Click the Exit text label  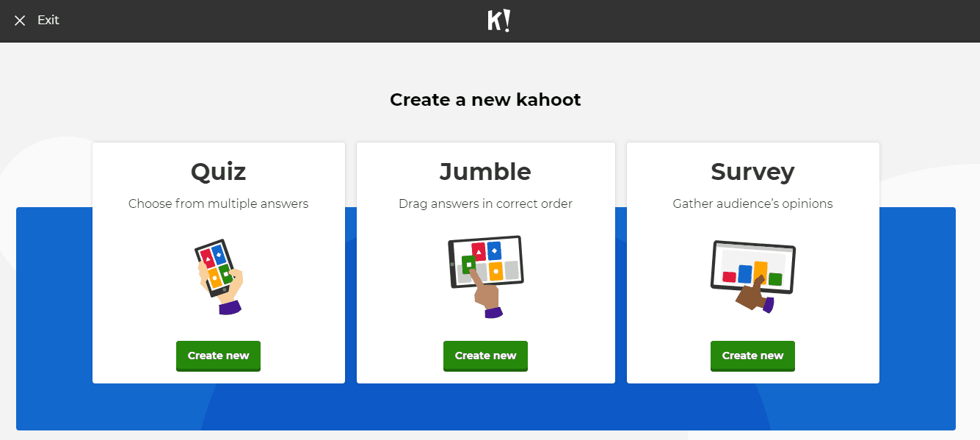[48, 21]
